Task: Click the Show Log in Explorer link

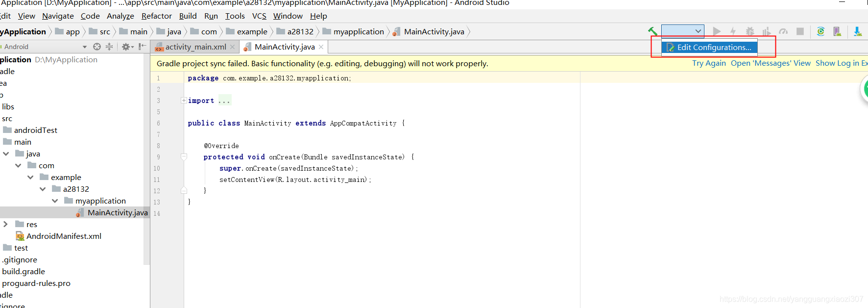Action: [842, 63]
